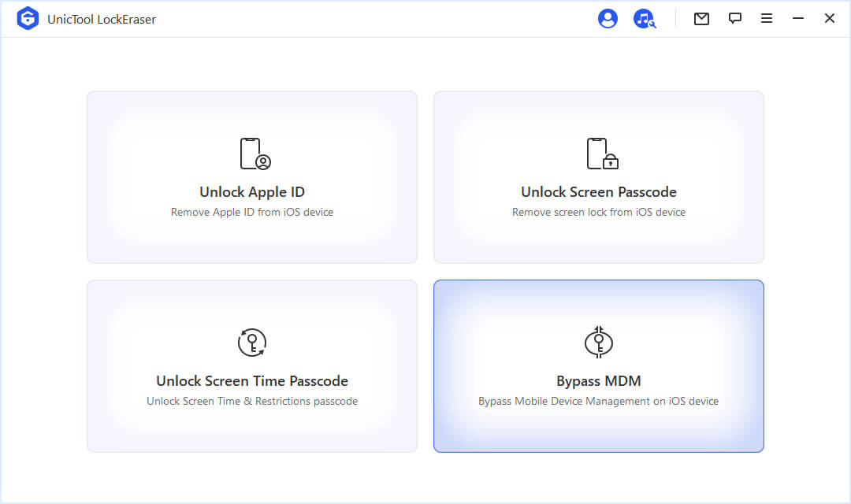Select the Unlock Apple ID title
Viewport: 851px width, 504px height.
coord(252,192)
